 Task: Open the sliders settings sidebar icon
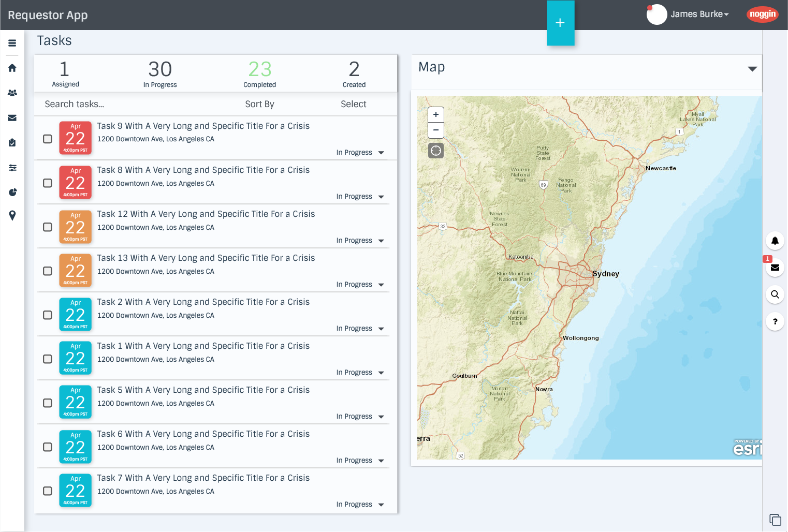(12, 168)
